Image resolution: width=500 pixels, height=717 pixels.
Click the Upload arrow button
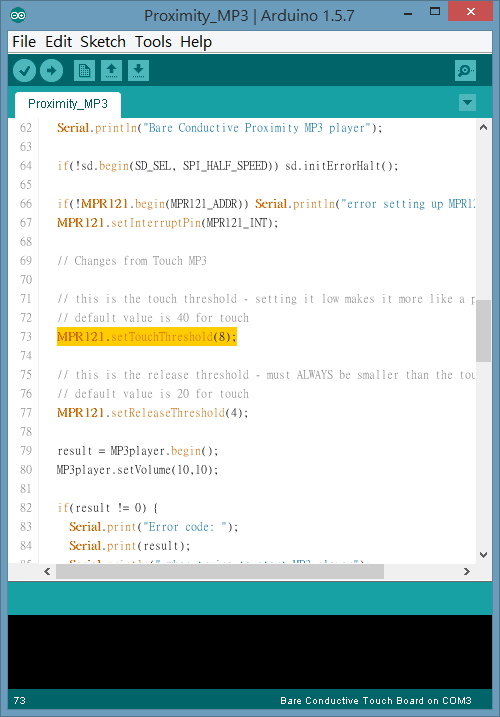51,71
